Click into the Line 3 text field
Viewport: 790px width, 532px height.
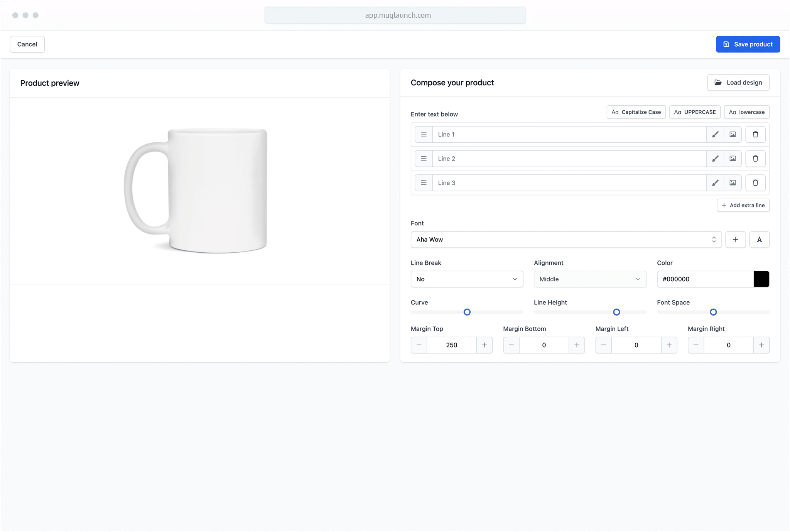coord(569,183)
